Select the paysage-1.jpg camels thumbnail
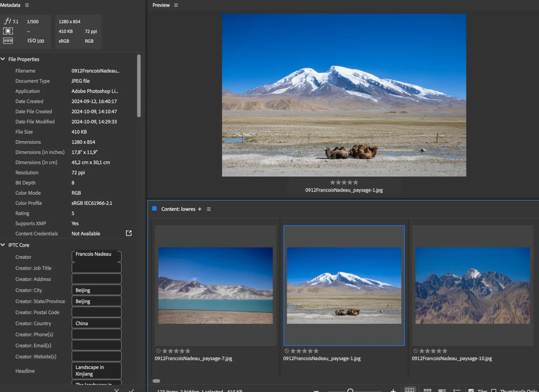The height and width of the screenshot is (392, 539). pyautogui.click(x=344, y=286)
